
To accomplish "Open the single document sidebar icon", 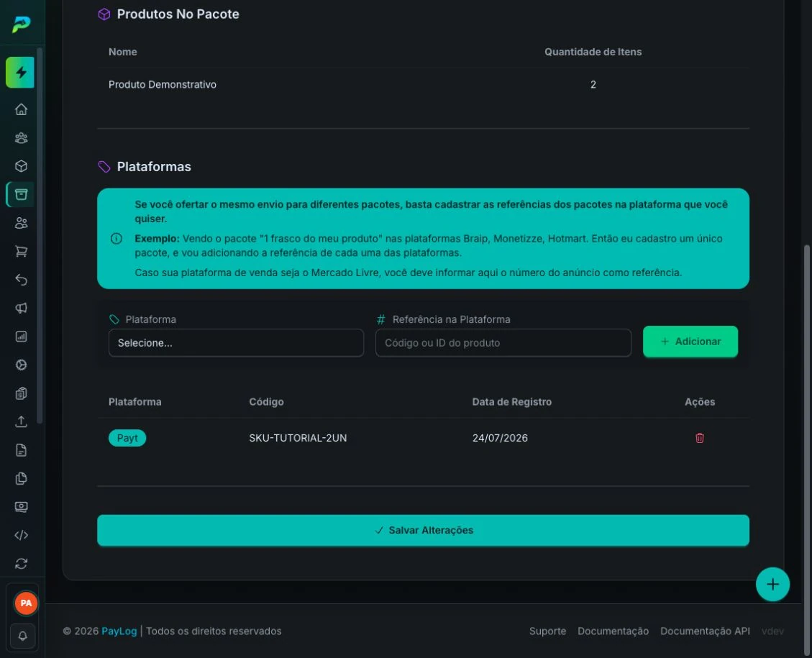I will pyautogui.click(x=22, y=450).
